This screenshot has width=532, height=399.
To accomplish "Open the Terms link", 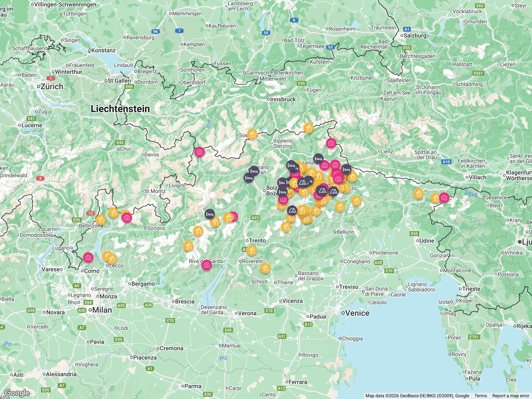I will 480,396.
